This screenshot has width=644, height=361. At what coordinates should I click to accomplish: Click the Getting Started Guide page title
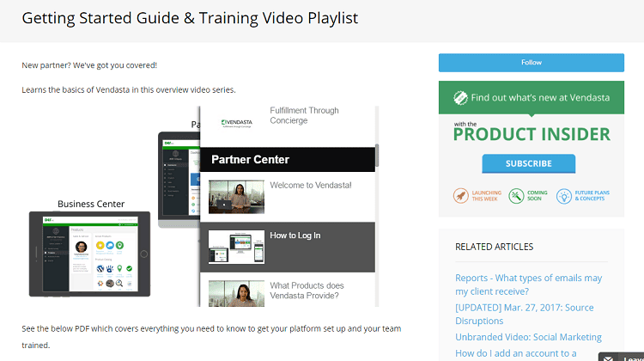190,18
